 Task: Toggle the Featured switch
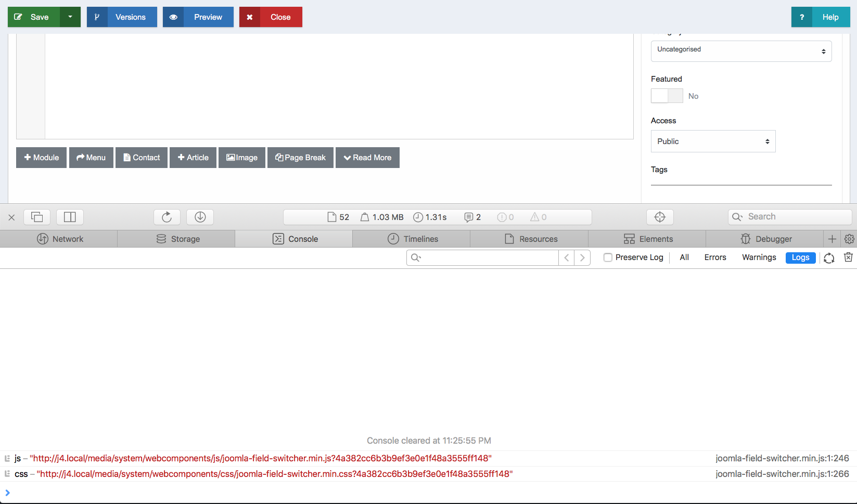(667, 96)
